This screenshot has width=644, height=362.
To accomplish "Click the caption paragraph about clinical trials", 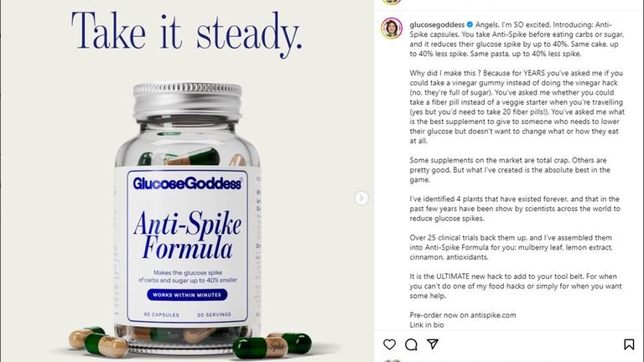I will [x=512, y=247].
